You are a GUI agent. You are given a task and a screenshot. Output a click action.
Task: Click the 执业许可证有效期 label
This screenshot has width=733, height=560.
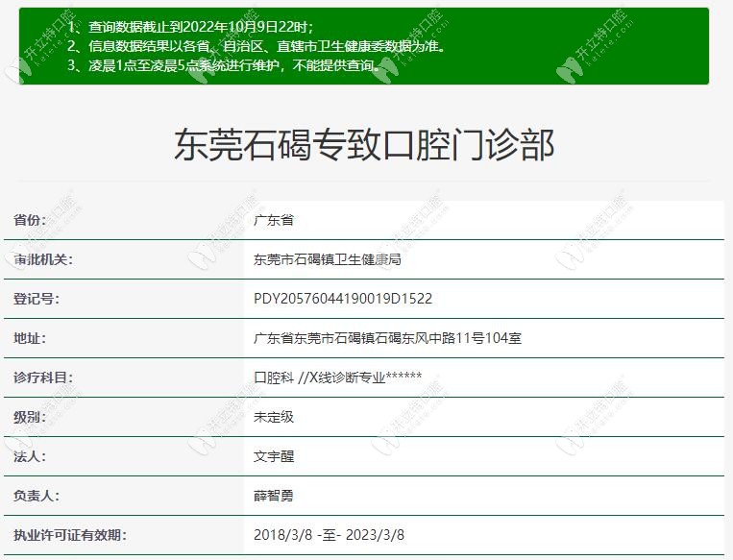point(70,534)
